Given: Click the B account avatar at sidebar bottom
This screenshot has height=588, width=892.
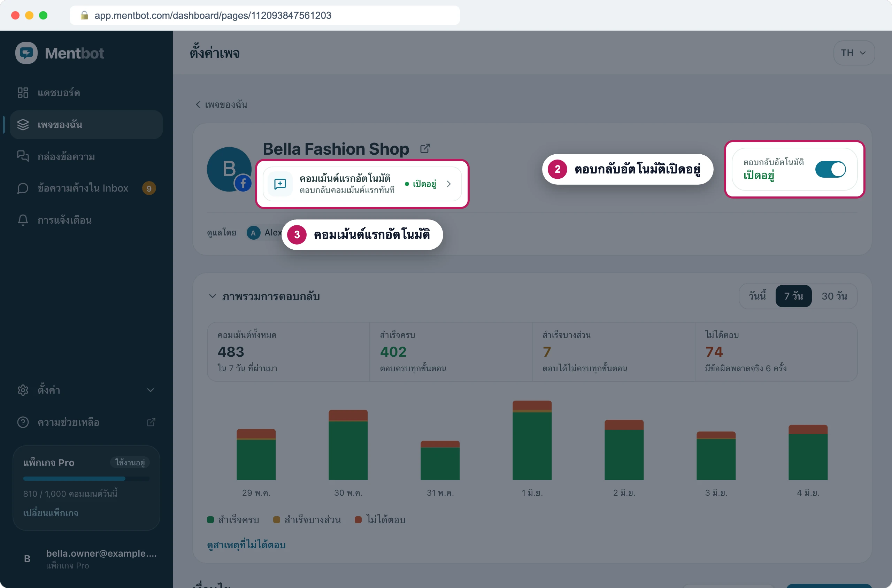Looking at the screenshot, I should tap(27, 559).
